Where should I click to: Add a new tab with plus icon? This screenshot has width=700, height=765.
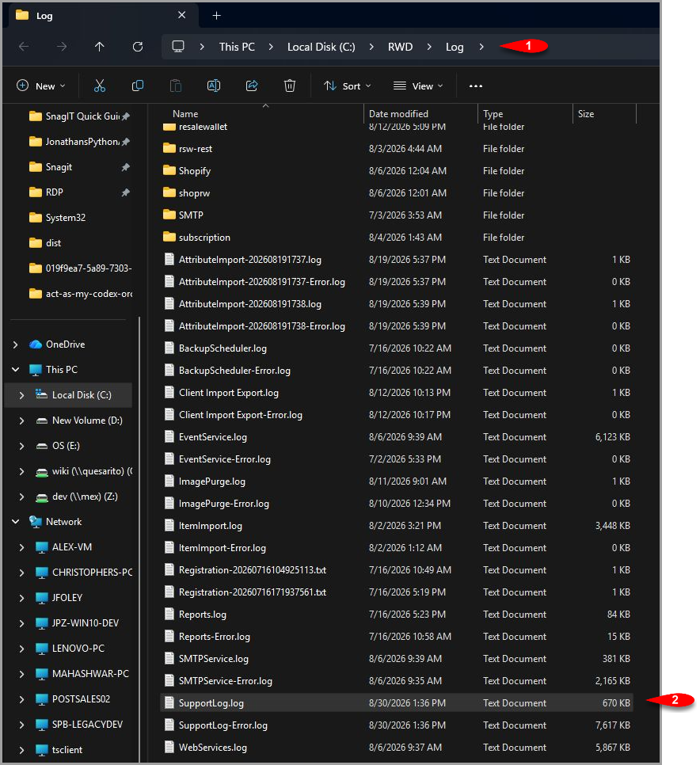(x=217, y=16)
